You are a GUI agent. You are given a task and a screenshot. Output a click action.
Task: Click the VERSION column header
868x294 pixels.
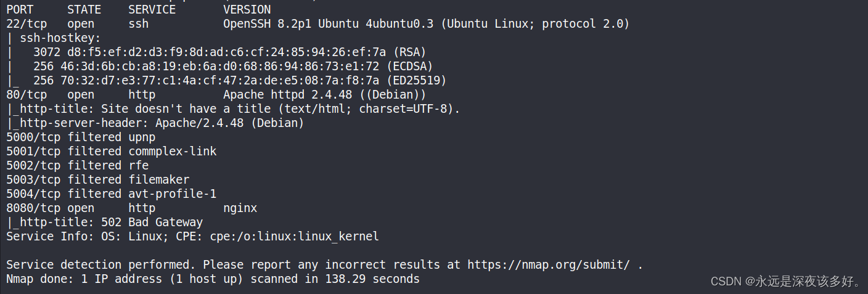[x=247, y=9]
